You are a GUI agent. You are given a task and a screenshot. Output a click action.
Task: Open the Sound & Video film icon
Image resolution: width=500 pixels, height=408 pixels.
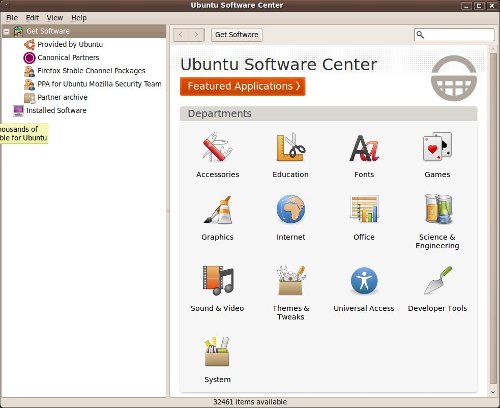click(x=218, y=280)
